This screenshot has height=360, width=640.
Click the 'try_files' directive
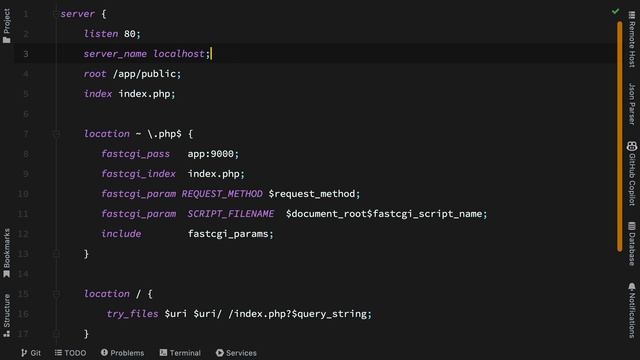pos(132,314)
